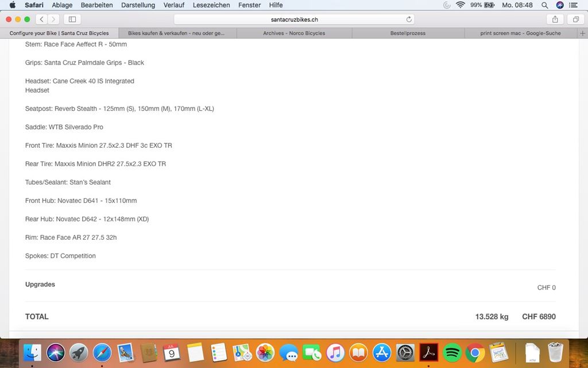The height and width of the screenshot is (368, 588).
Task: Open System Preferences from the dock
Action: point(405,352)
